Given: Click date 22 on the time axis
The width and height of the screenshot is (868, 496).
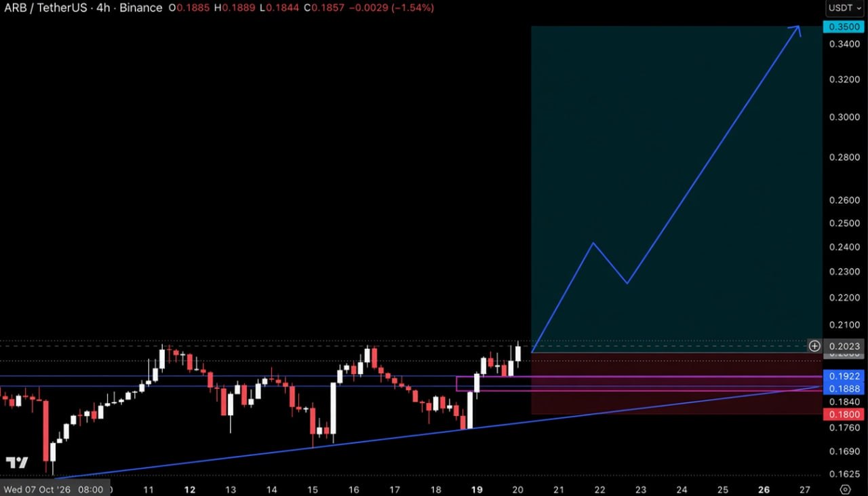Looking at the screenshot, I should [x=599, y=489].
